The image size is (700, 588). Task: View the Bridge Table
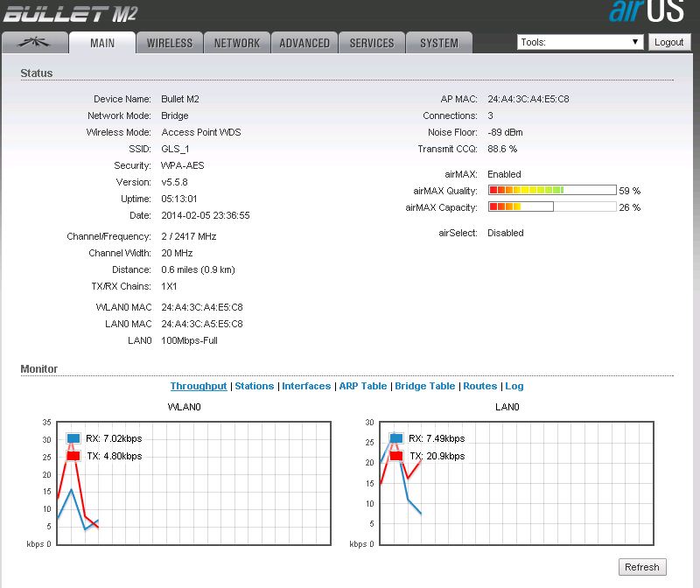425,386
